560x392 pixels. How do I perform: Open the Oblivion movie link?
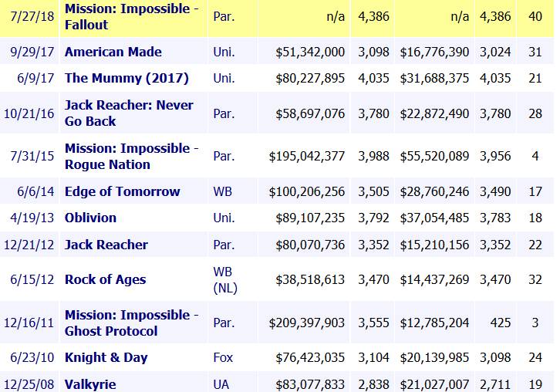(x=90, y=218)
